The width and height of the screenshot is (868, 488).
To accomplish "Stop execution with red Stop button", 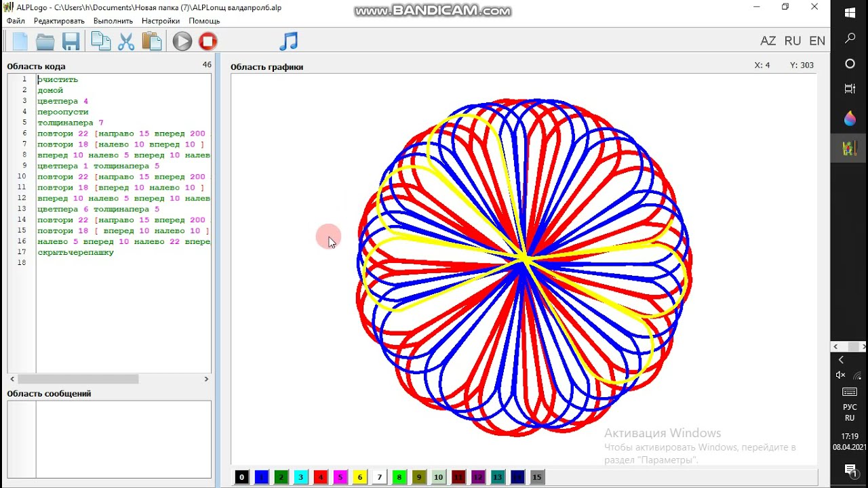I will (x=208, y=41).
